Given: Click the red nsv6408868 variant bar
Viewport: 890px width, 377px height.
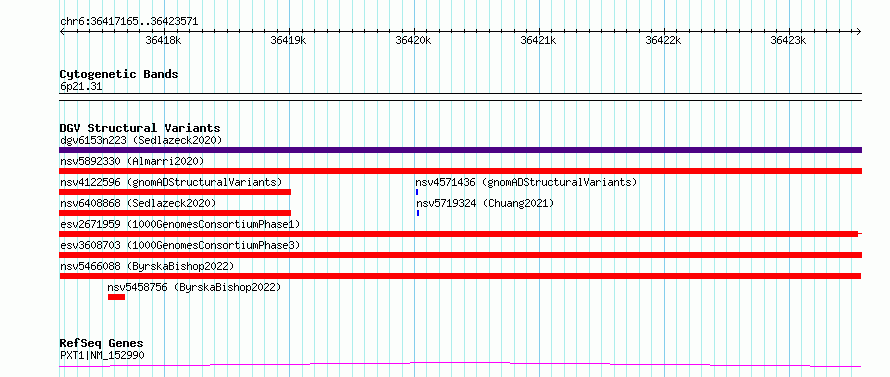Looking at the screenshot, I should (x=175, y=213).
